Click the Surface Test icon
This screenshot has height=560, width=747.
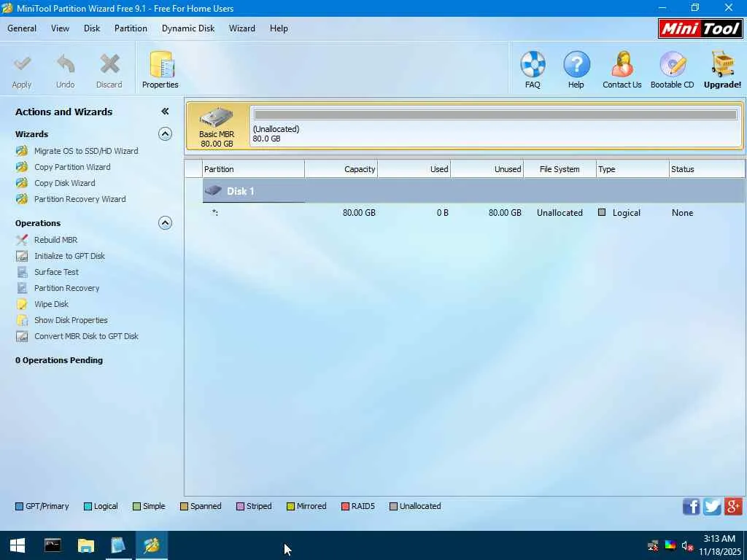pos(22,272)
